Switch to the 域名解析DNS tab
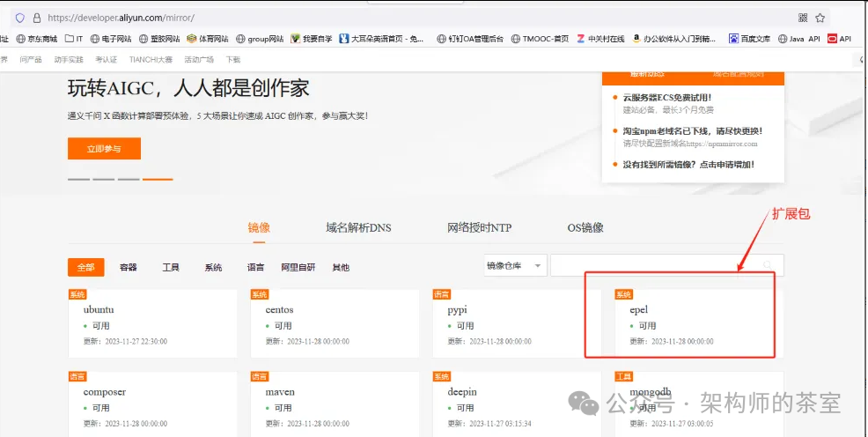 pyautogui.click(x=358, y=227)
